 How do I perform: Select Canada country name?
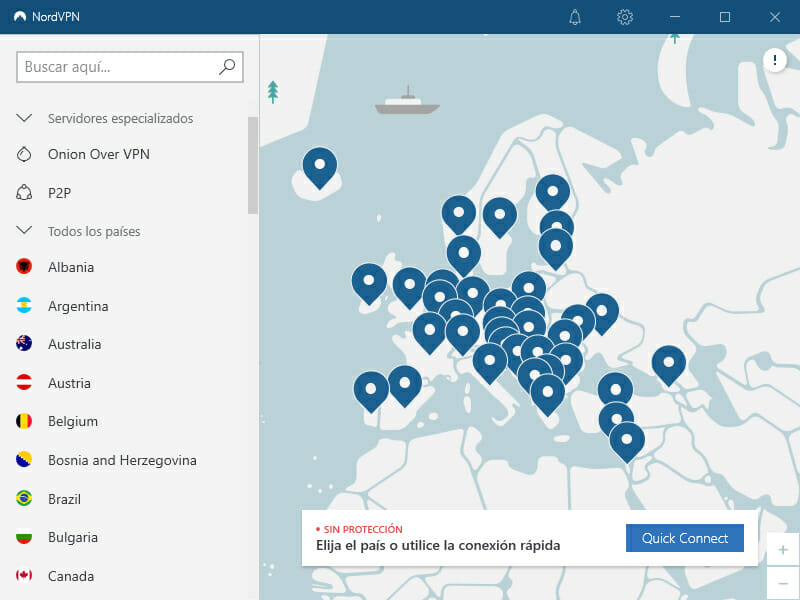(x=71, y=576)
